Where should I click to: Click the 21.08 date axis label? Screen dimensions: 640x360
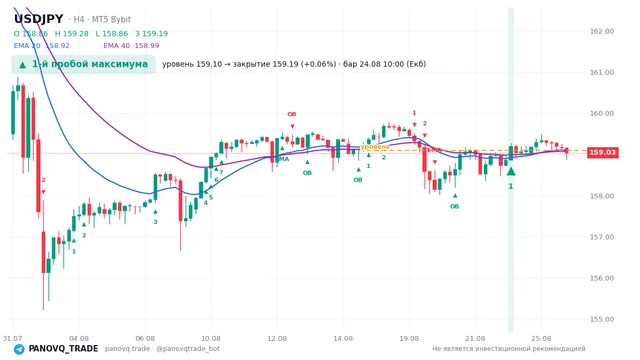475,338
